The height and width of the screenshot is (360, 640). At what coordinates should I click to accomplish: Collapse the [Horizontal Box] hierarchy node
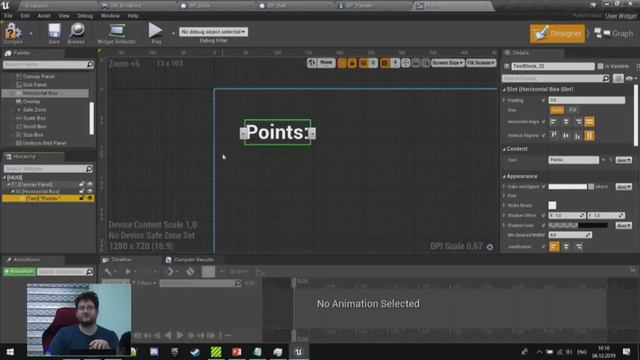point(12,191)
